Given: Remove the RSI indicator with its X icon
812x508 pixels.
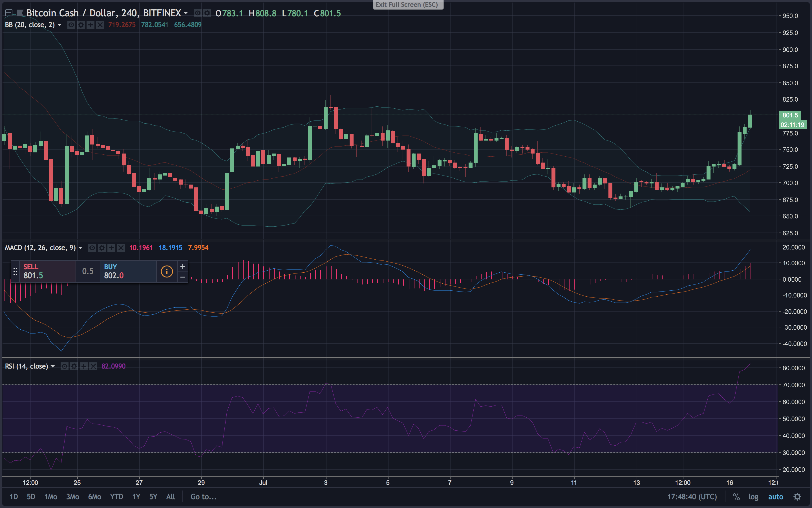Looking at the screenshot, I should 93,366.
